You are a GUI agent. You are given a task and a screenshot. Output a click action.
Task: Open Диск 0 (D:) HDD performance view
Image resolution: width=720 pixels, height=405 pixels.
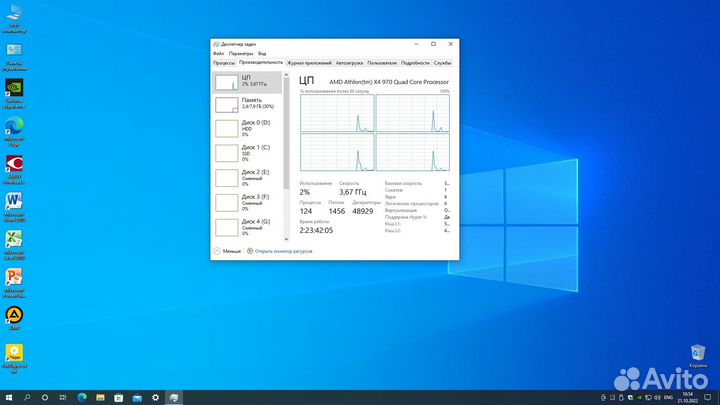click(247, 127)
